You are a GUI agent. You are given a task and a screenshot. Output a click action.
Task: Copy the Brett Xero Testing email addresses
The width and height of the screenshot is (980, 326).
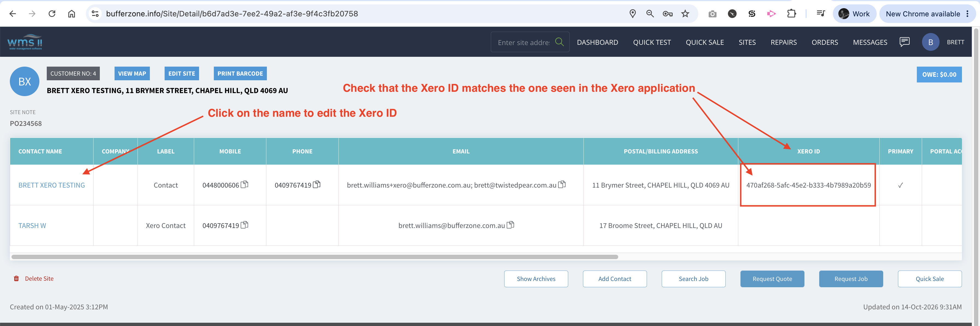click(x=562, y=185)
